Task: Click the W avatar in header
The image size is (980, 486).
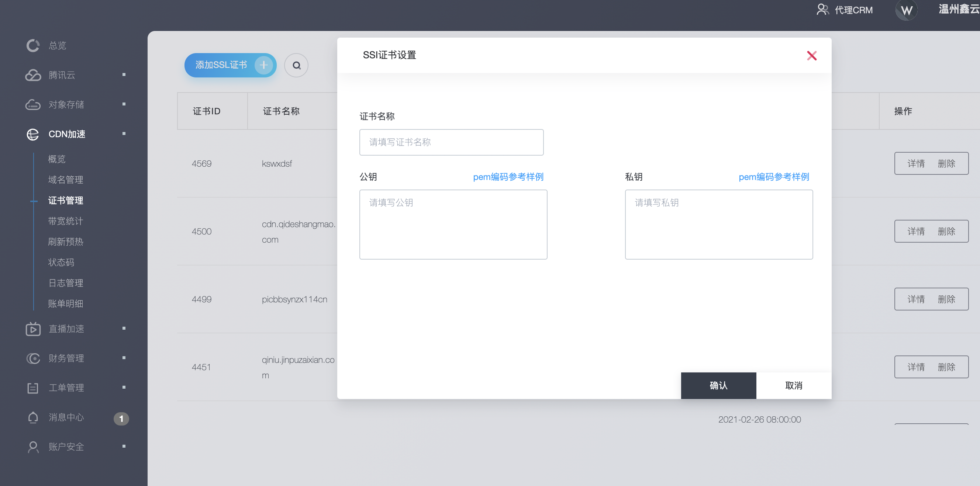Action: 907,10
